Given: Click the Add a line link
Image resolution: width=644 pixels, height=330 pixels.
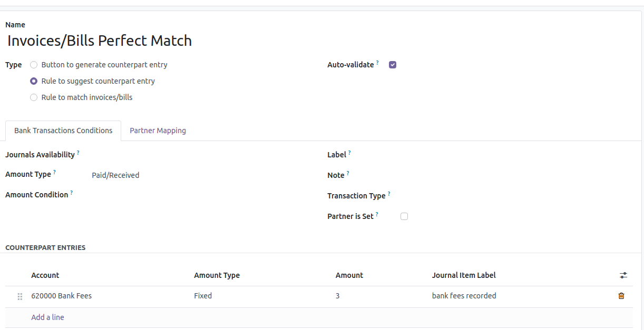Looking at the screenshot, I should tap(47, 317).
